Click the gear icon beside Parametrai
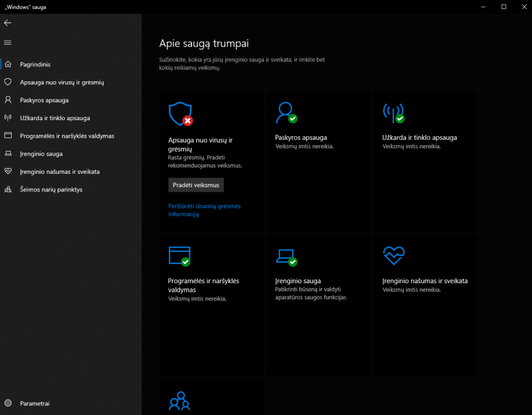Image resolution: width=532 pixels, height=415 pixels. pyautogui.click(x=8, y=403)
